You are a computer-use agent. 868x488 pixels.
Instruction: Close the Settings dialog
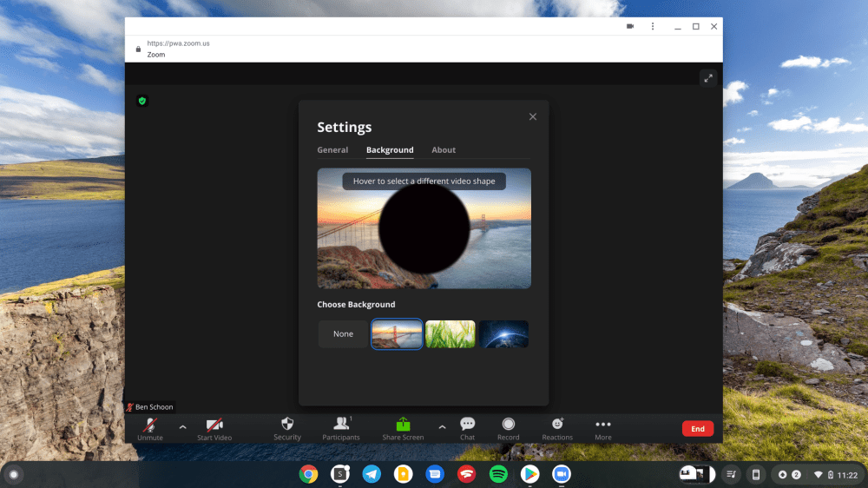point(533,116)
